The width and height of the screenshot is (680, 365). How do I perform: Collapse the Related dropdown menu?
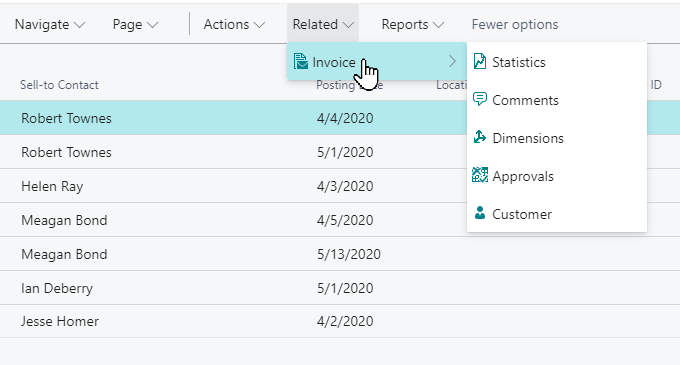(323, 24)
